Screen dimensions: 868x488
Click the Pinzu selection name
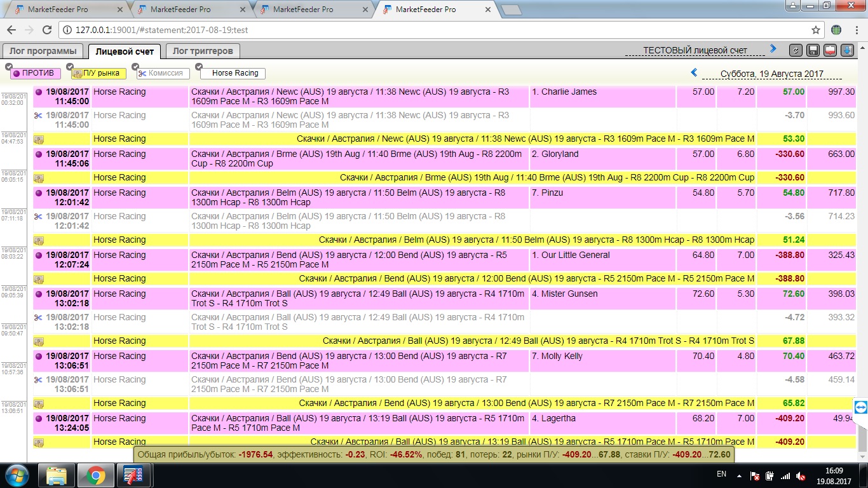click(x=548, y=193)
